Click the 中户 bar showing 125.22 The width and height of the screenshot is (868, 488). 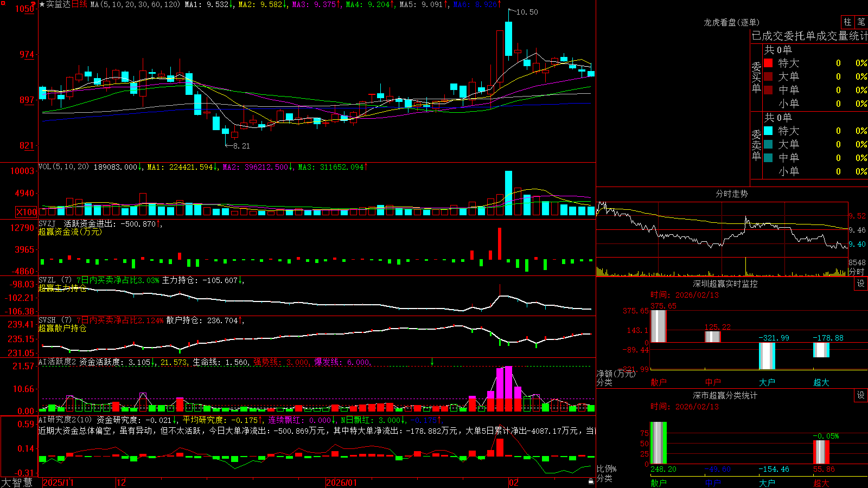713,337
